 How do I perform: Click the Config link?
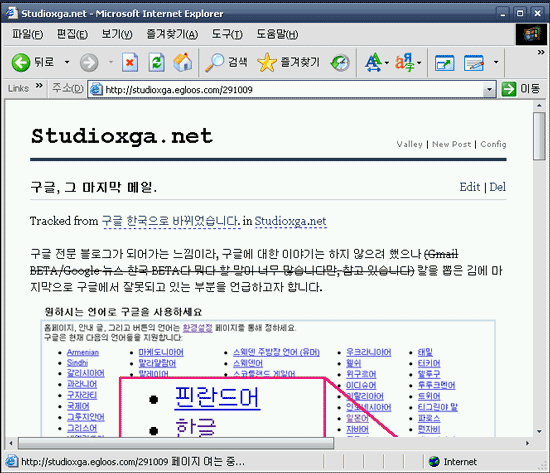(493, 144)
